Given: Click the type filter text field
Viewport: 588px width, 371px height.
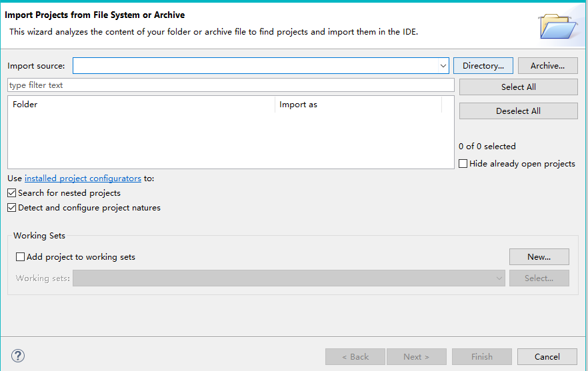Looking at the screenshot, I should pos(231,85).
